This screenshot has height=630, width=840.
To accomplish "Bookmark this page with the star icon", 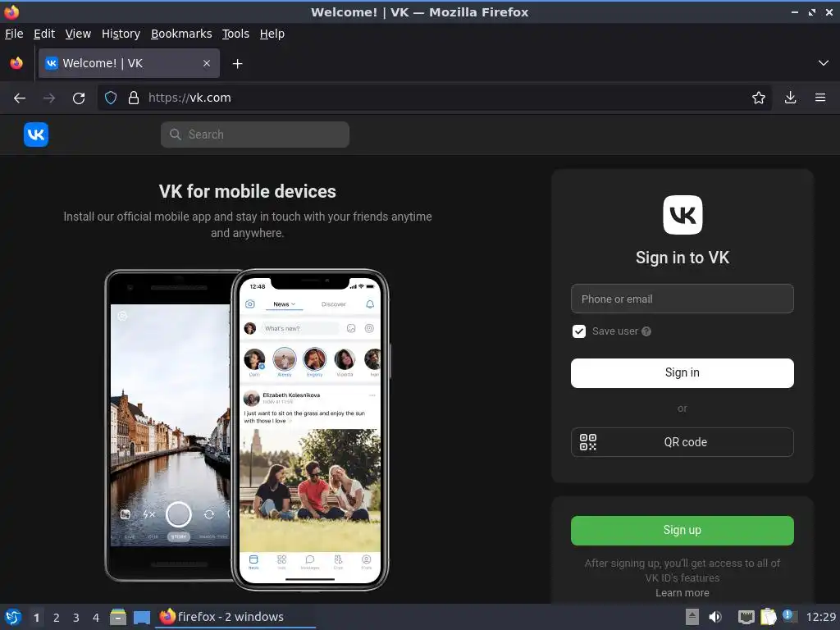I will (759, 98).
